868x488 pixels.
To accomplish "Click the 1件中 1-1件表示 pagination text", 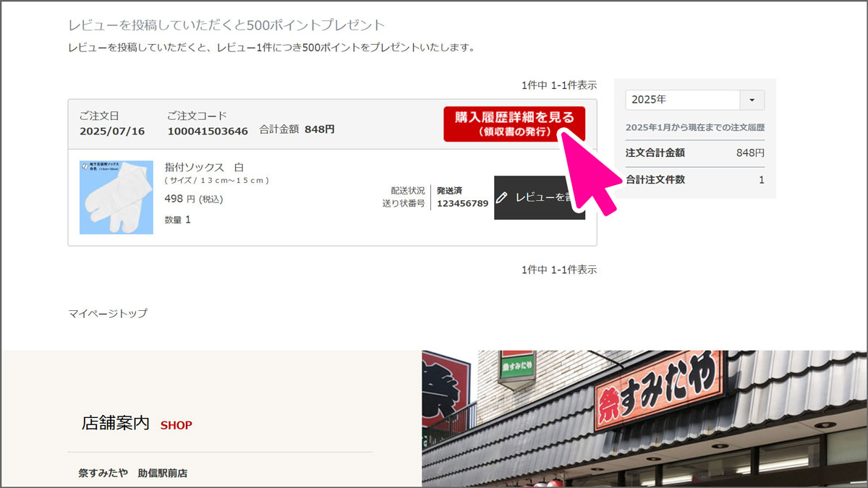I will [559, 85].
